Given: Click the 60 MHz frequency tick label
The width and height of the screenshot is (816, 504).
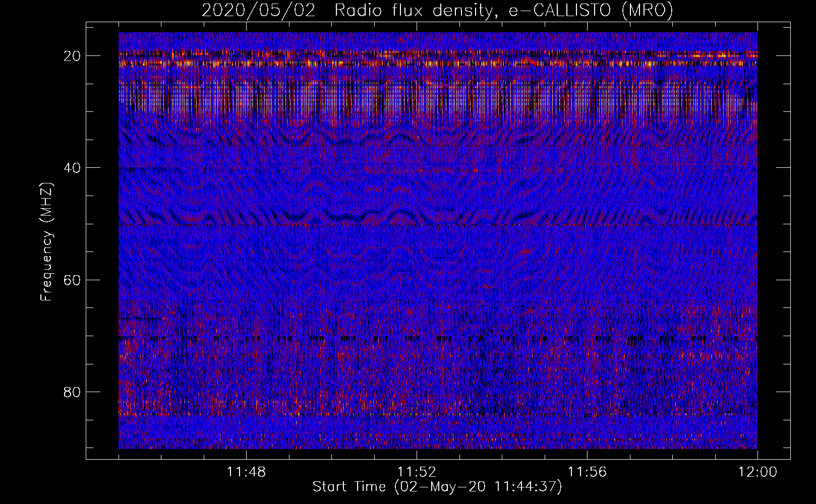Looking at the screenshot, I should [x=72, y=279].
